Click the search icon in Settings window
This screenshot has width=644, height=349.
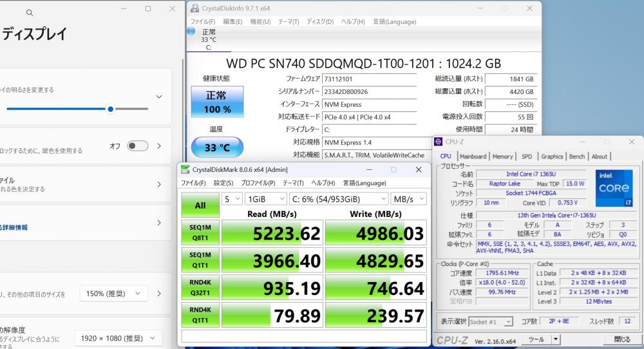pyautogui.click(x=30, y=12)
